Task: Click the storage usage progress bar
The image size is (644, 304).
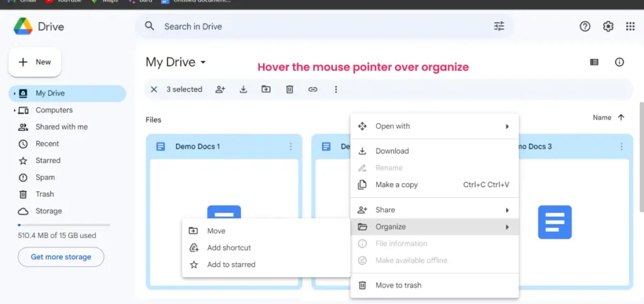Action: coord(64,224)
